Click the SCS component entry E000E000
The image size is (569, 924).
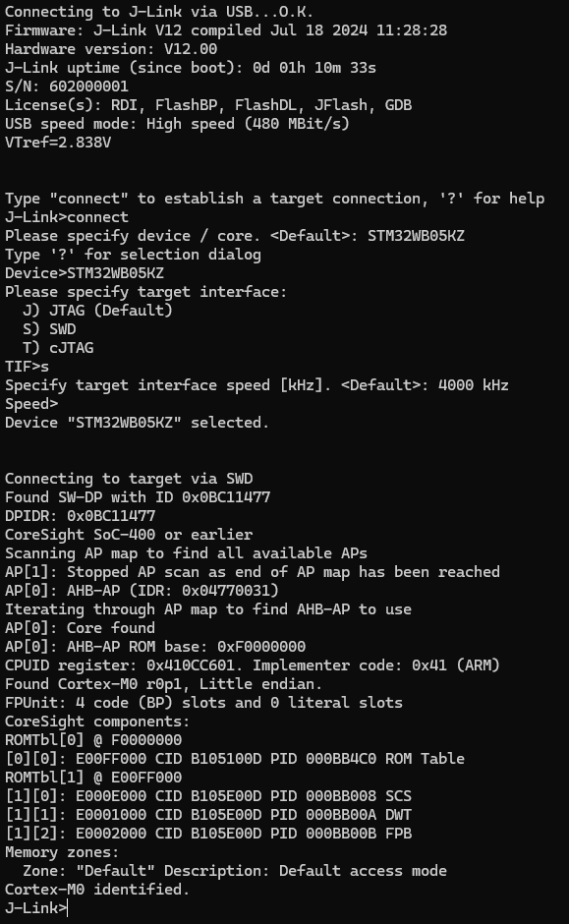(208, 795)
